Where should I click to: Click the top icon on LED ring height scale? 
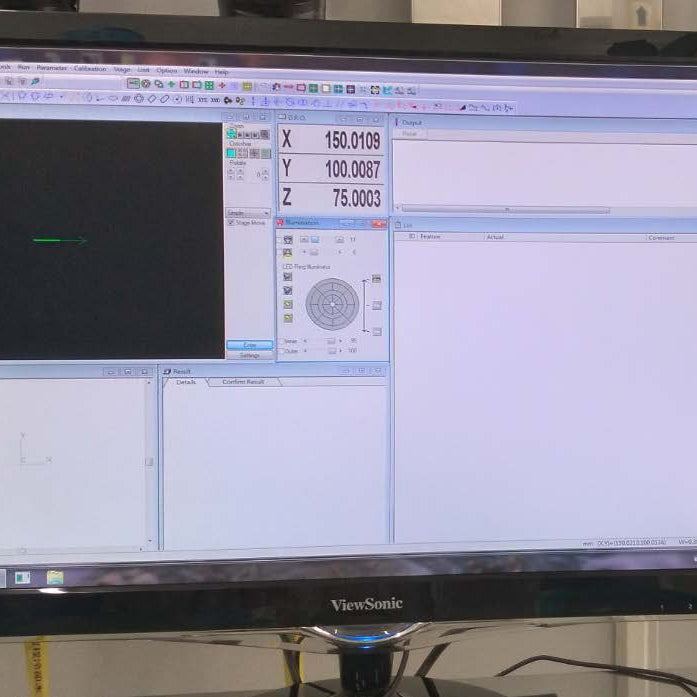pyautogui.click(x=377, y=279)
